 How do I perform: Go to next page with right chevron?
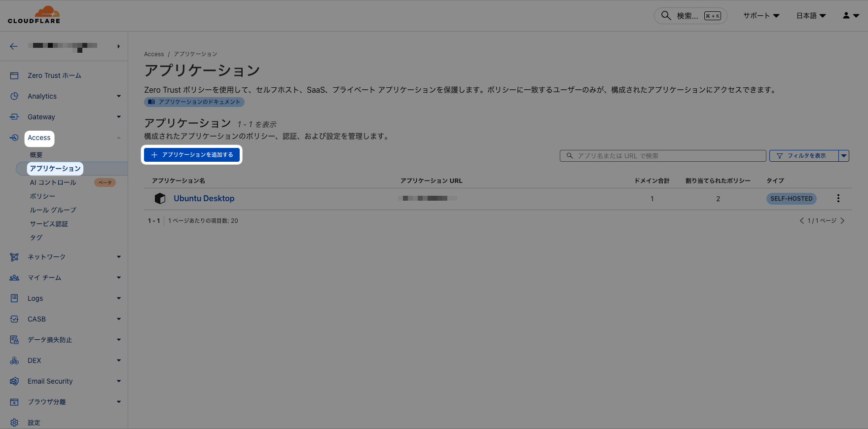(842, 221)
